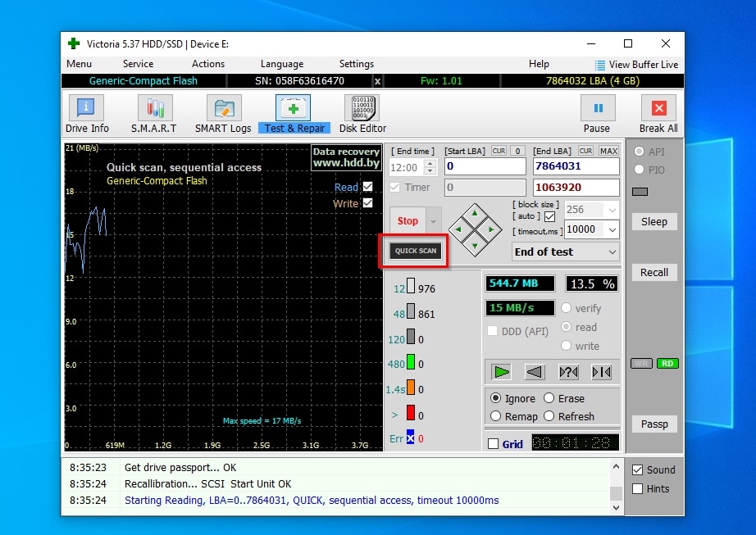Click the random access ?-butterfly button
This screenshot has width=756, height=535.
click(x=568, y=372)
